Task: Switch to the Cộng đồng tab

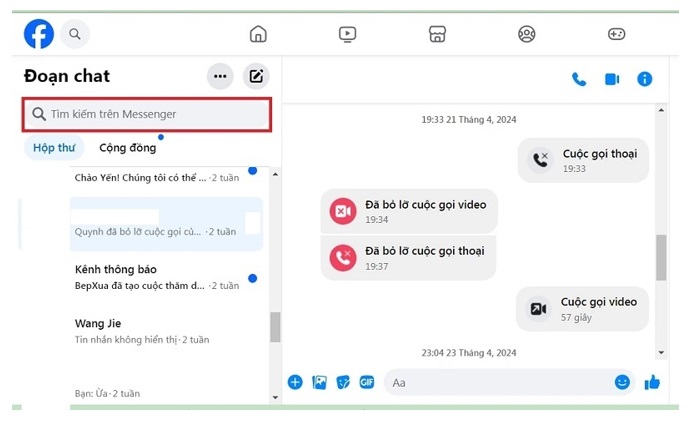Action: [x=127, y=148]
